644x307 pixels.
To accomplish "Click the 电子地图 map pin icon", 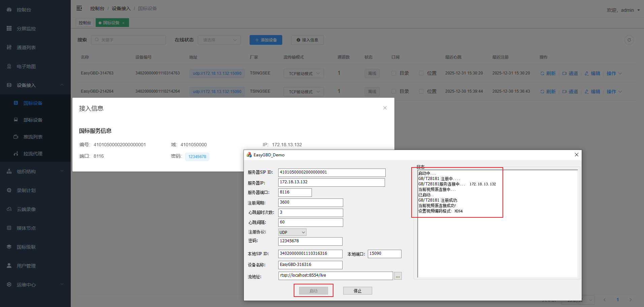I will tap(9, 66).
